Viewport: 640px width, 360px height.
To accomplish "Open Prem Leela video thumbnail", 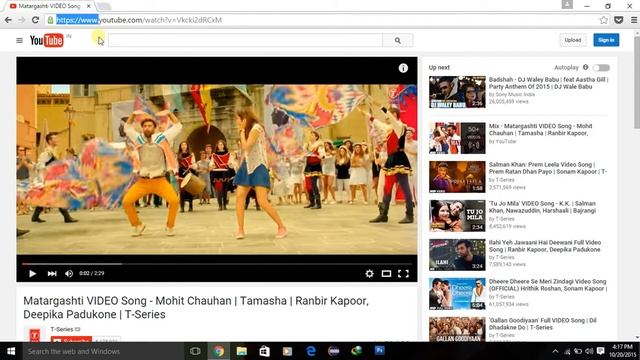I will [x=457, y=177].
